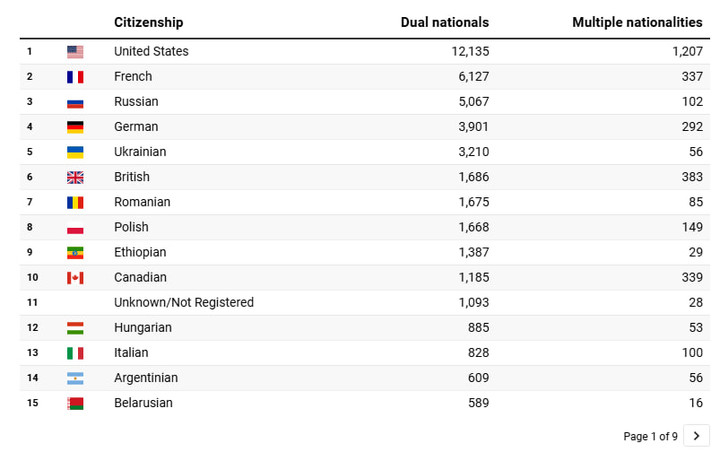Viewport: 720px width, 452px height.
Task: Click the Hungarian flag icon
Action: pos(75,328)
